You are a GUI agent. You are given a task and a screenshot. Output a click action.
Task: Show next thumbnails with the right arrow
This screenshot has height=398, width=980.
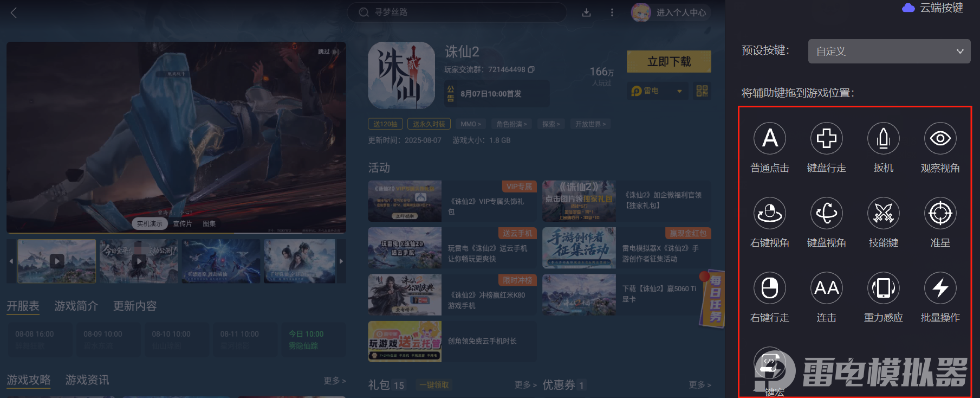point(341,261)
